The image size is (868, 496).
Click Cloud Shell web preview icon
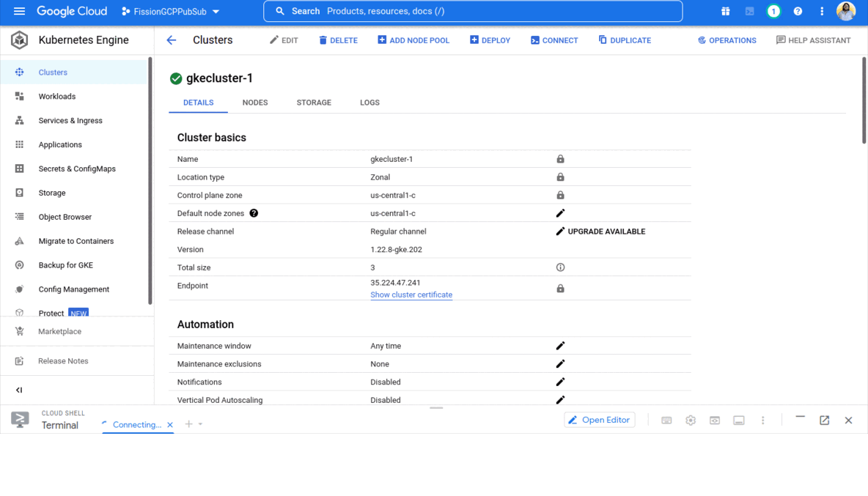coord(715,421)
